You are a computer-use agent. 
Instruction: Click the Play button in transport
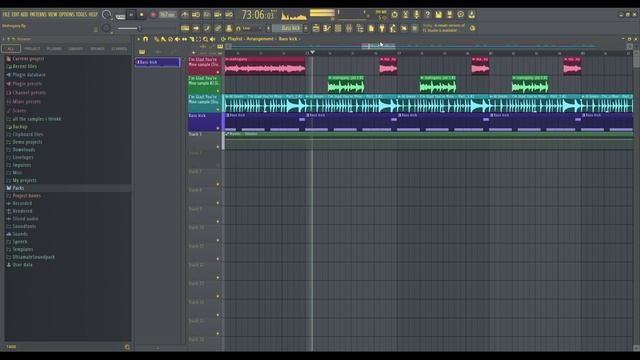pos(131,15)
